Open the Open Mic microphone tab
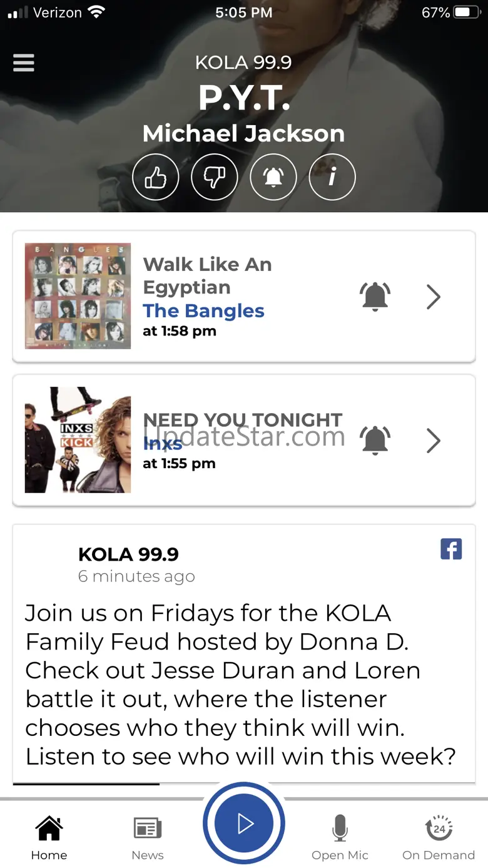 pyautogui.click(x=340, y=837)
